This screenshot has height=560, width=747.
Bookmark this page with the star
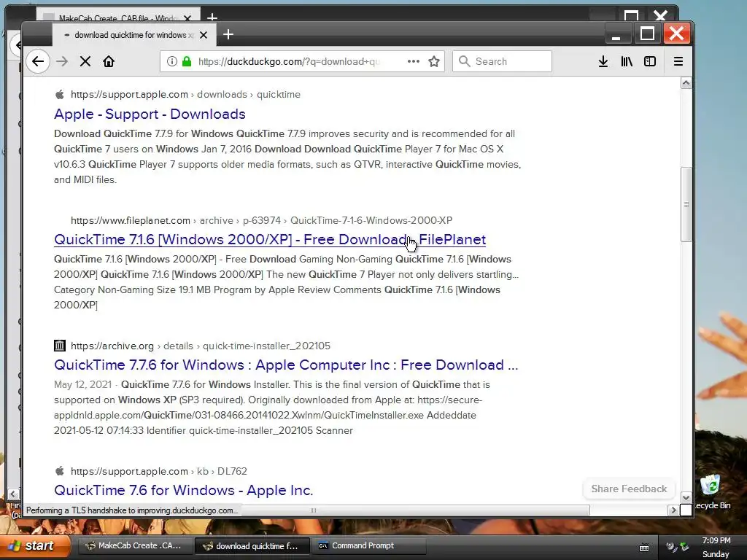tap(434, 61)
